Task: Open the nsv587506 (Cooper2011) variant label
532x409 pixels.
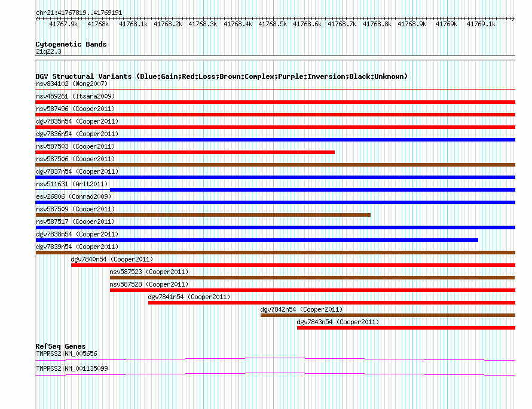Action: (75, 159)
